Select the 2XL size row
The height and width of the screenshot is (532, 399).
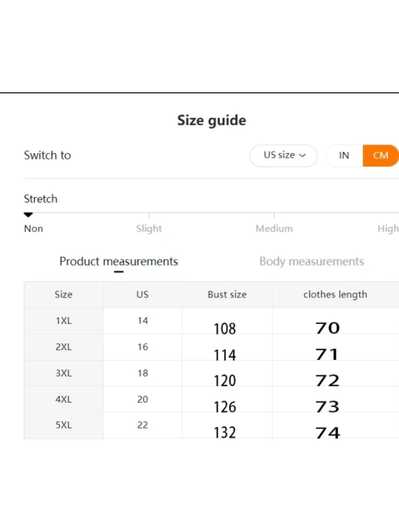(63, 347)
